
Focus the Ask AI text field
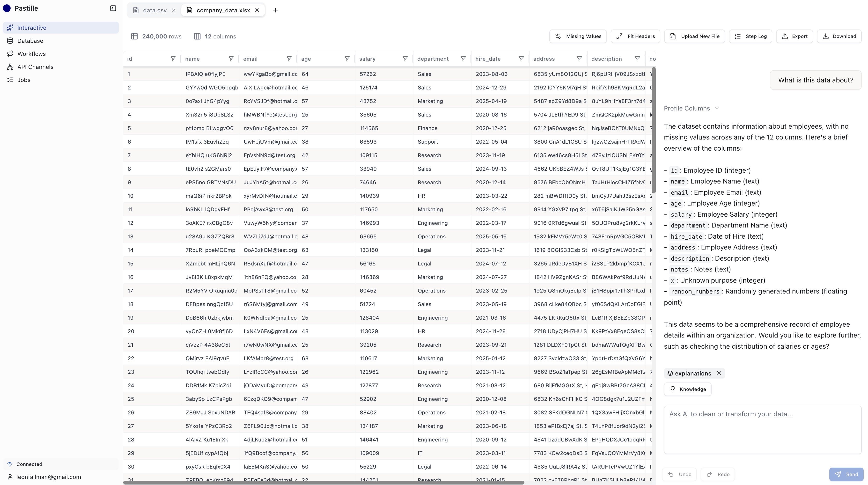click(x=762, y=430)
